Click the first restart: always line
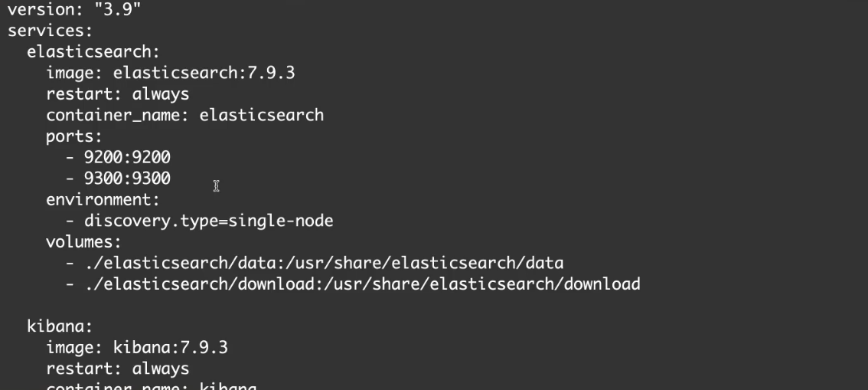This screenshot has height=390, width=868. (x=117, y=94)
